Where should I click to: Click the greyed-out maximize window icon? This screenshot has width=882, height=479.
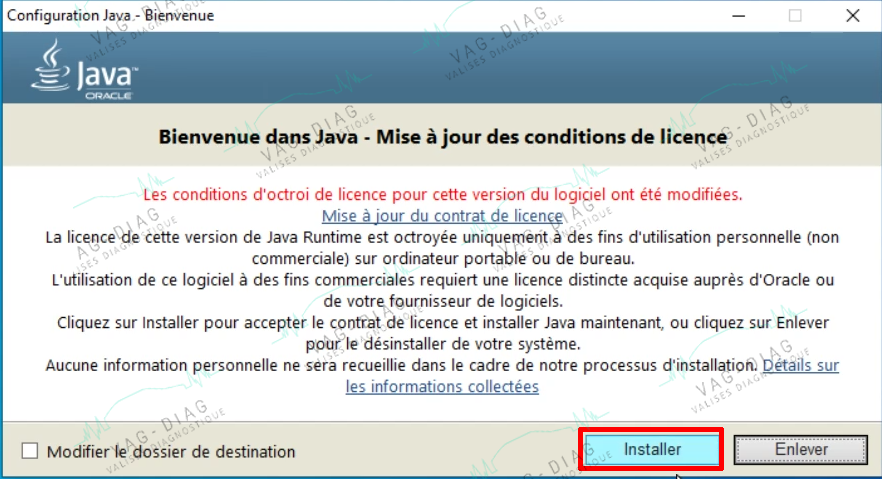click(x=795, y=16)
